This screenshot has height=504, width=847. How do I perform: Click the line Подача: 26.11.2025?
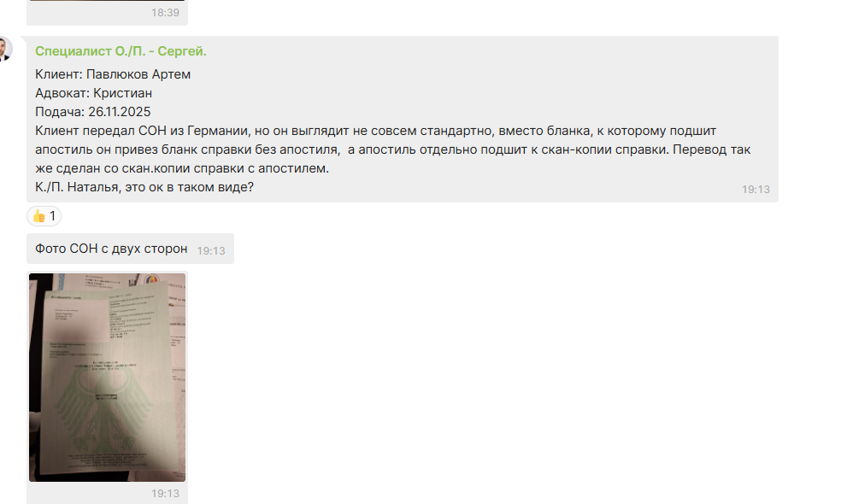[93, 112]
